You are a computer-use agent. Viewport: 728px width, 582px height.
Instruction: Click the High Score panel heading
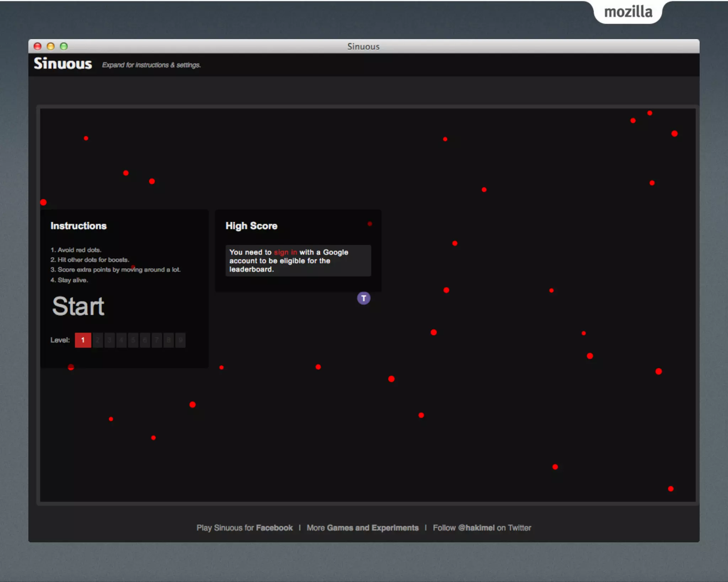[251, 226]
